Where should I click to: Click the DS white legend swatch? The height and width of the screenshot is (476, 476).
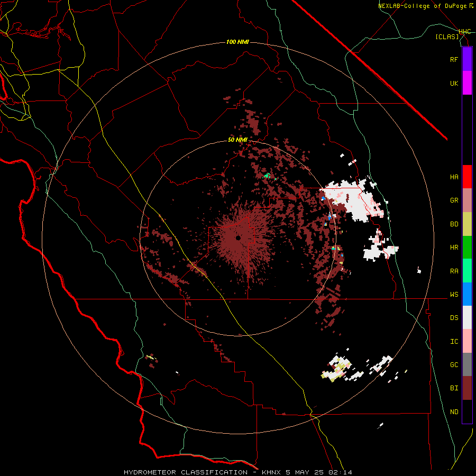pos(467,317)
